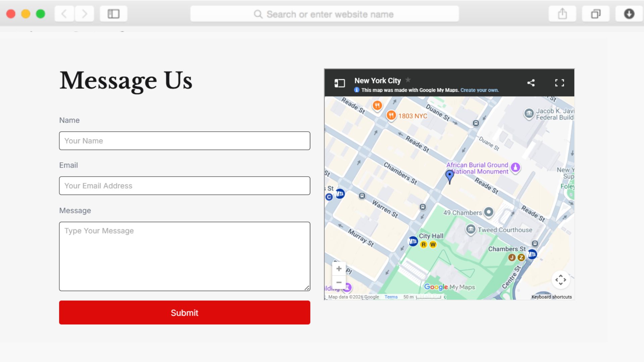644x362 pixels.
Task: Toggle the map legend sidebar panel
Action: pos(339,83)
